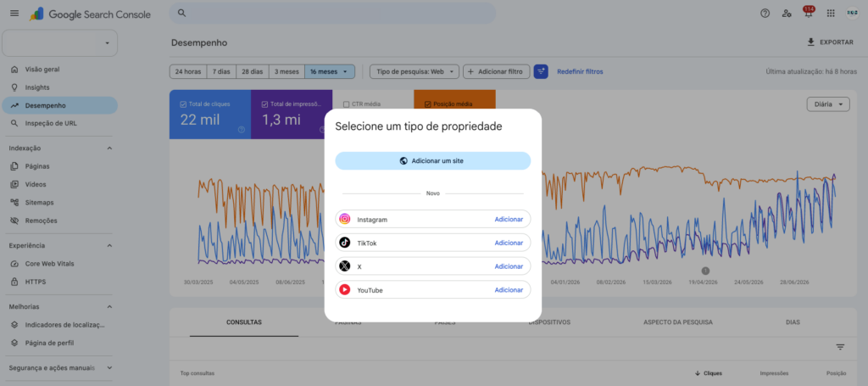Select Desempenho in the sidebar
The image size is (868, 386).
(60, 105)
